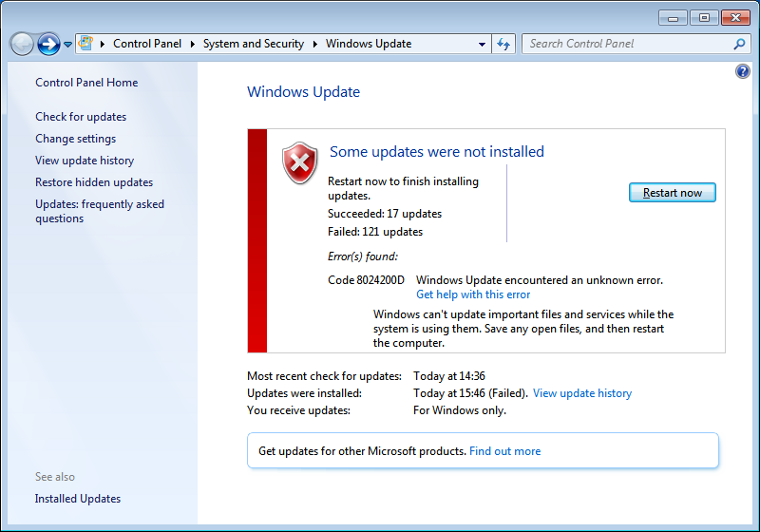Screen dimensions: 760x532
Task: Open help via the blue question mark
Action: click(x=742, y=71)
